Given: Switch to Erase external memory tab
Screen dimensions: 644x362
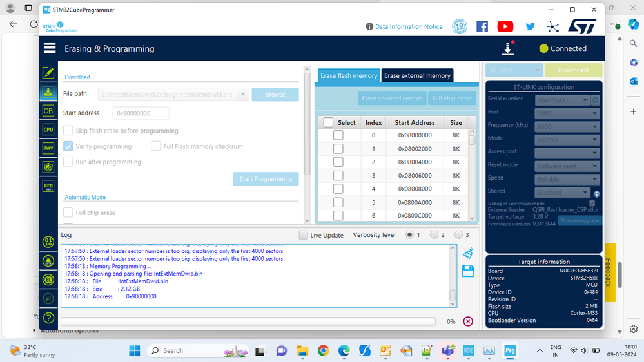Looking at the screenshot, I should [x=417, y=75].
